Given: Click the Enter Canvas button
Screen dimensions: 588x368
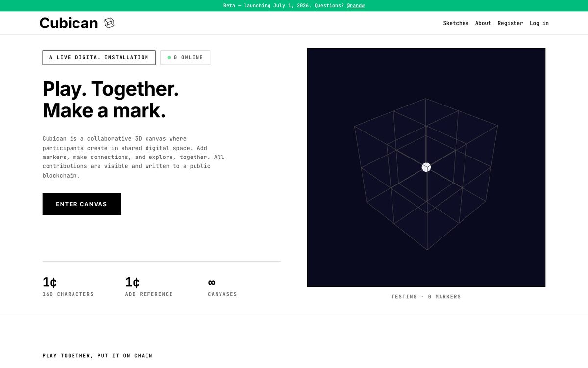Looking at the screenshot, I should 82,204.
